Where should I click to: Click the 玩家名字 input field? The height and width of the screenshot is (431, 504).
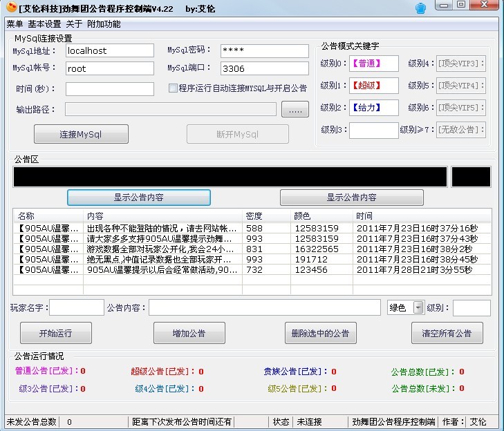[x=77, y=308]
